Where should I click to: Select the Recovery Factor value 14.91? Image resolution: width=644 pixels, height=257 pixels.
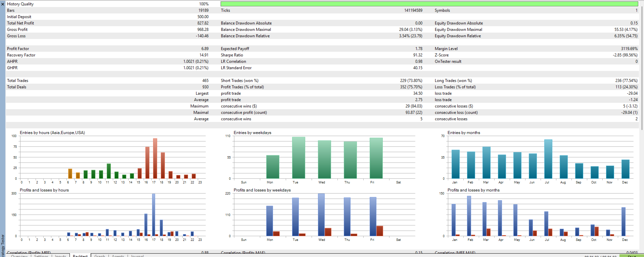pos(204,55)
